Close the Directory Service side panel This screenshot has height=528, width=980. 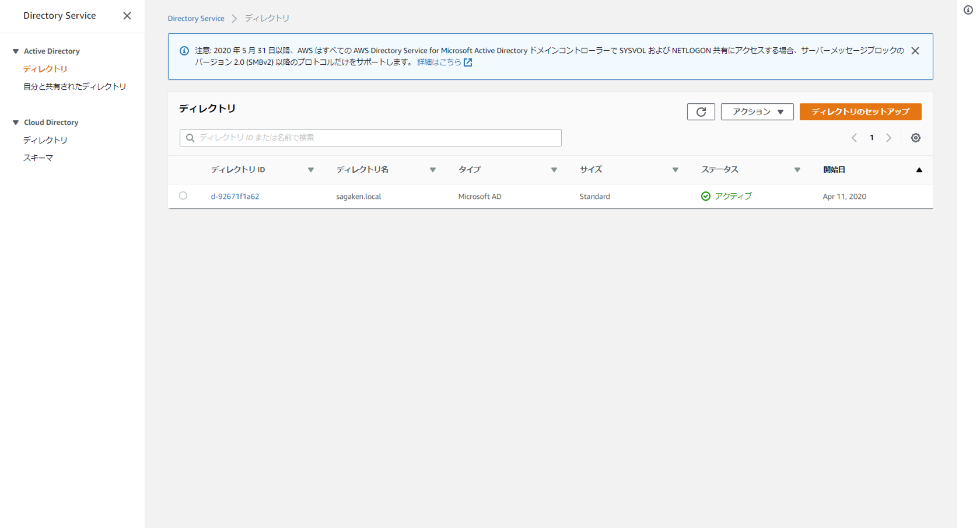click(x=127, y=16)
